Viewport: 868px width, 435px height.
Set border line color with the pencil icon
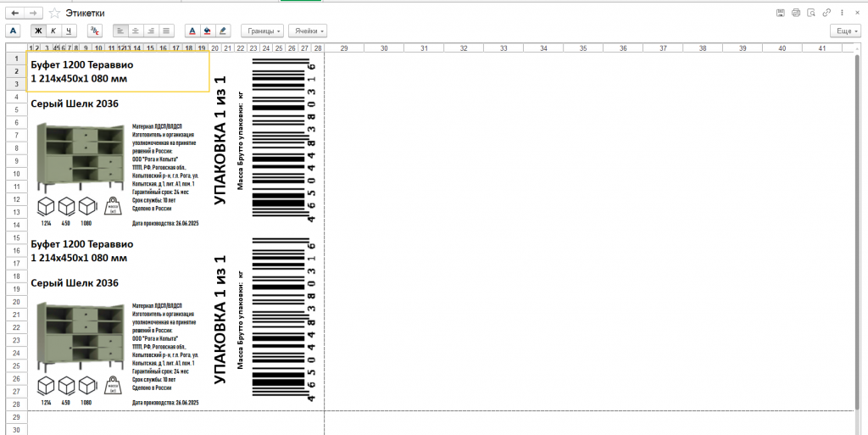(222, 31)
